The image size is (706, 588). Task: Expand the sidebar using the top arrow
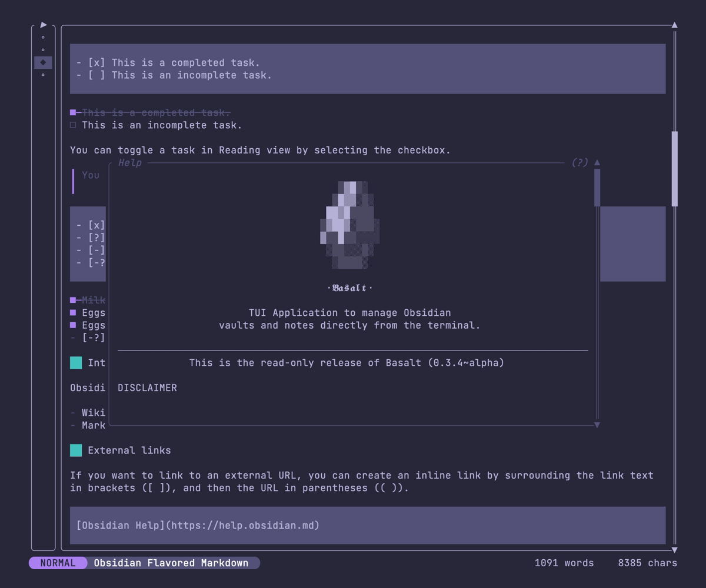pyautogui.click(x=44, y=25)
